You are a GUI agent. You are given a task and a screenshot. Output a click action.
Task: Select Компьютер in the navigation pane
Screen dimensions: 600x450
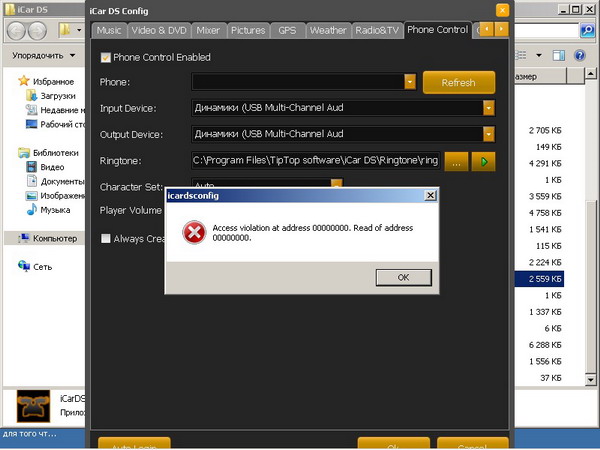point(54,238)
